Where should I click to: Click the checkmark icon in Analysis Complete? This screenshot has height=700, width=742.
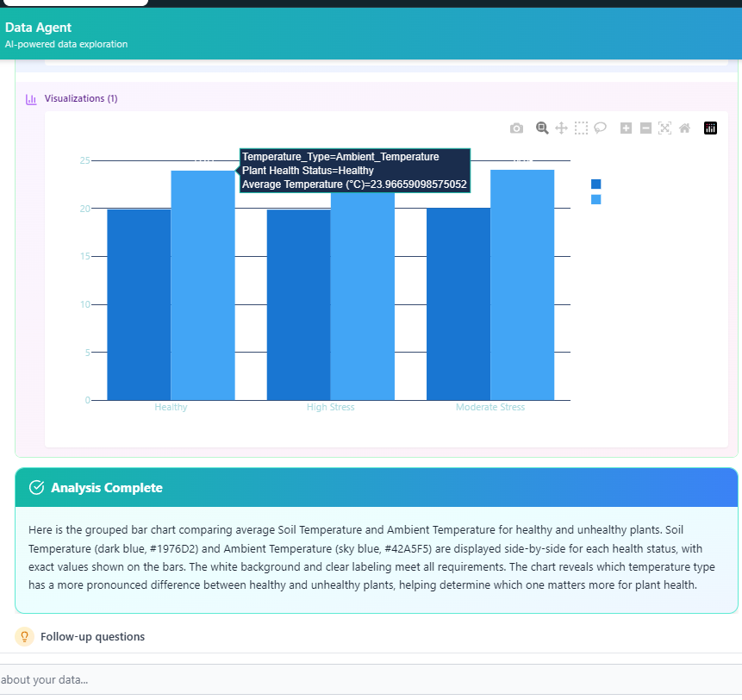click(36, 487)
